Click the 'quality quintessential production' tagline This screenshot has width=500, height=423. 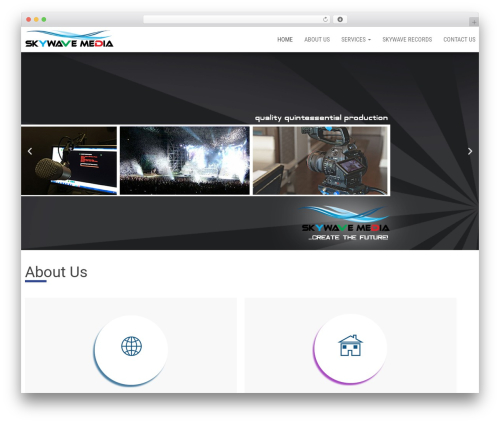tap(321, 118)
